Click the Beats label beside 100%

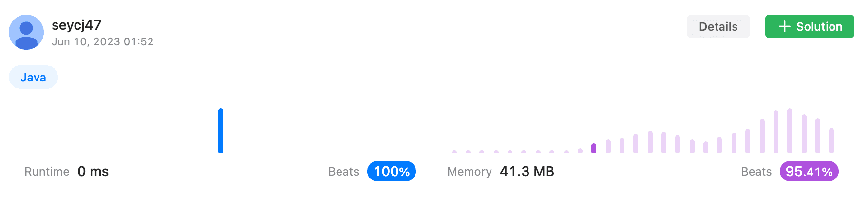point(343,172)
